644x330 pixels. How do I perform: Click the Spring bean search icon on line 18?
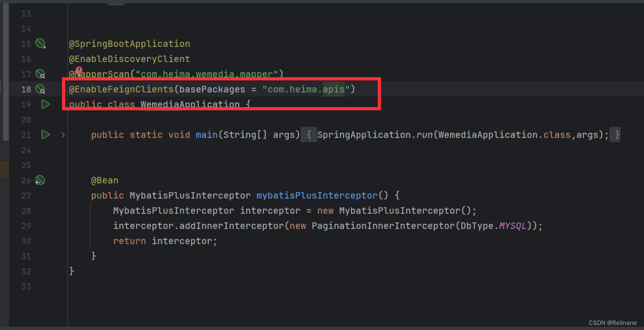point(40,89)
